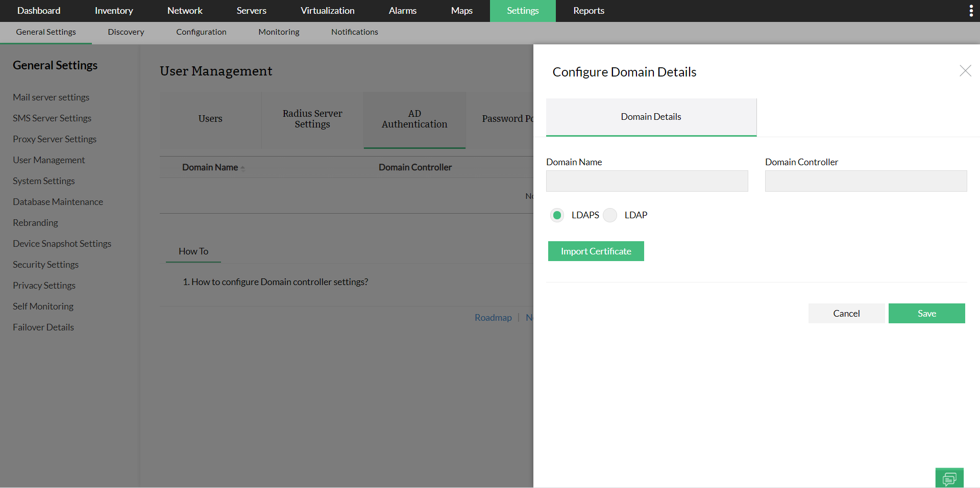
Task: Close the Configure Domain Details panel
Action: click(x=965, y=71)
